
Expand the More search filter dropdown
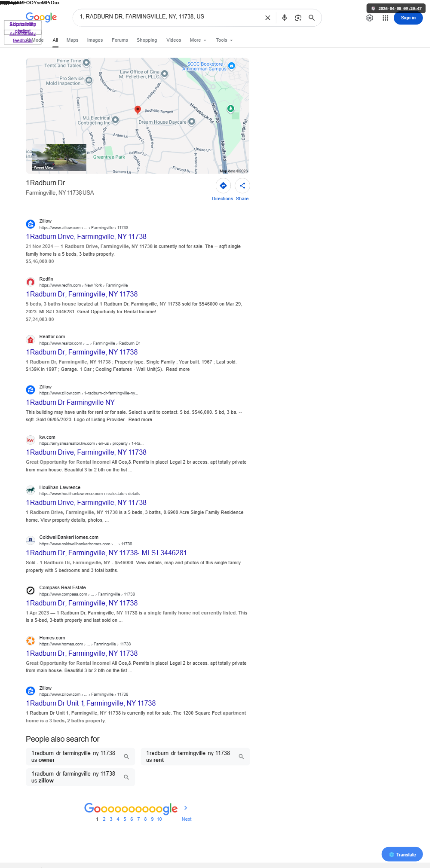pos(198,40)
